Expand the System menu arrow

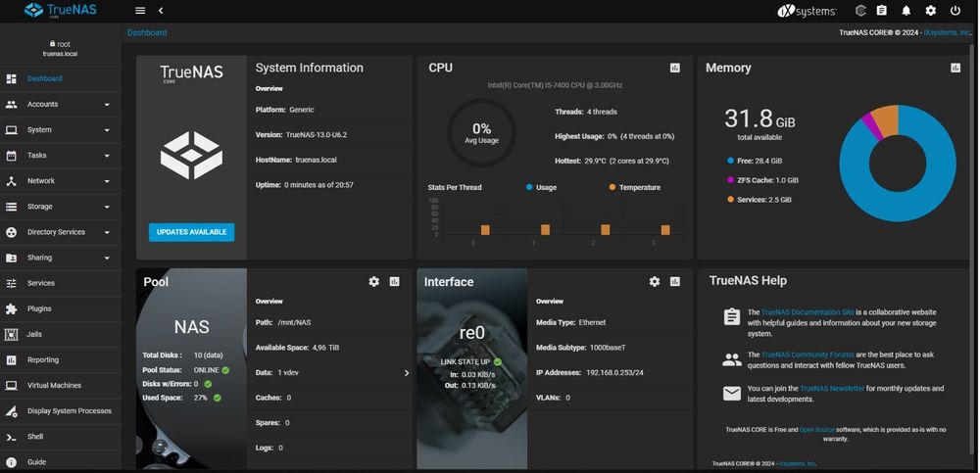coord(107,130)
